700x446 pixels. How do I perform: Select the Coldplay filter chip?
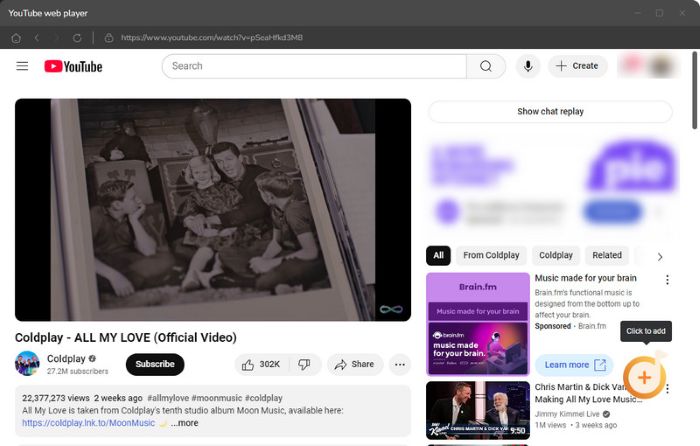[x=556, y=255]
